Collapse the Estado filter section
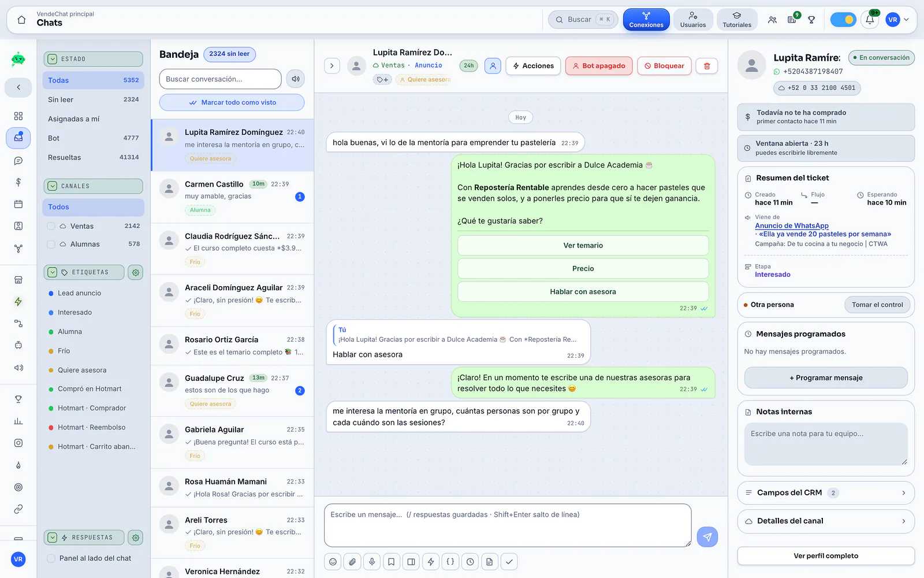The image size is (924, 578). tap(53, 59)
